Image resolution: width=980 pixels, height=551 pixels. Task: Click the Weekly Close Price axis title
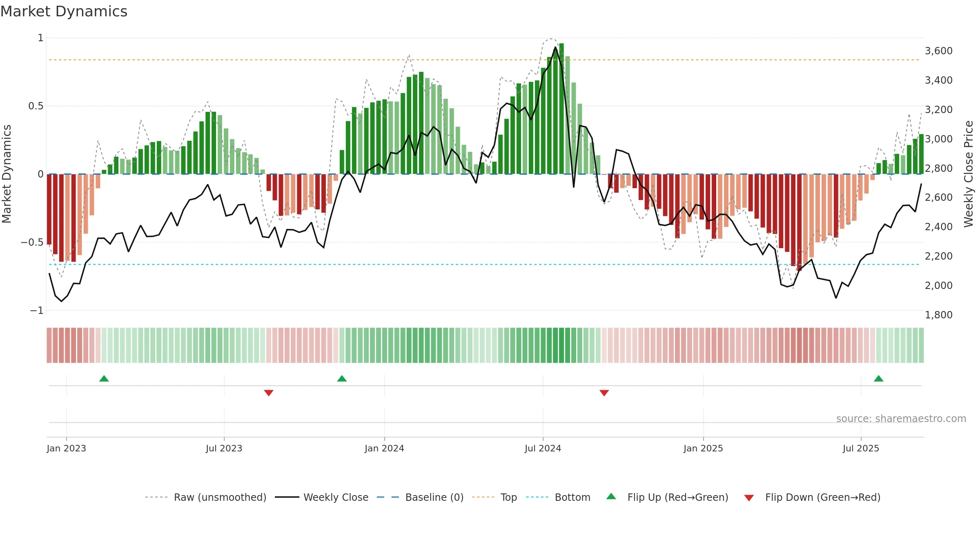pos(969,174)
